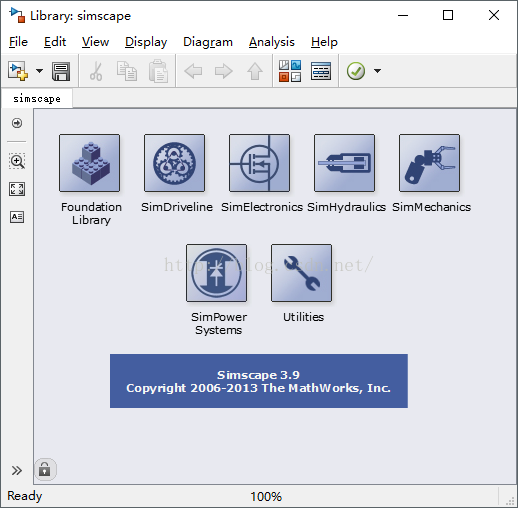Click the Utilities label text
The image size is (518, 508).
click(x=303, y=317)
